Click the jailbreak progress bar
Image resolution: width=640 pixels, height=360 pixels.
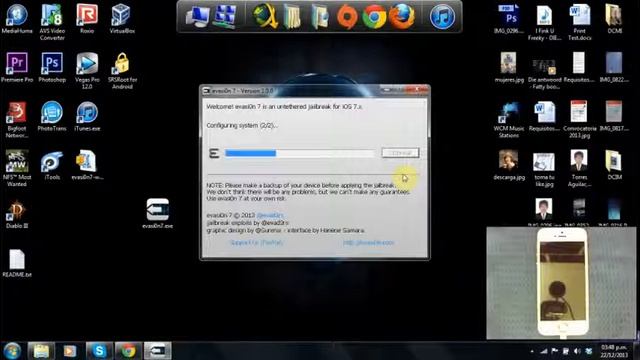[300, 153]
